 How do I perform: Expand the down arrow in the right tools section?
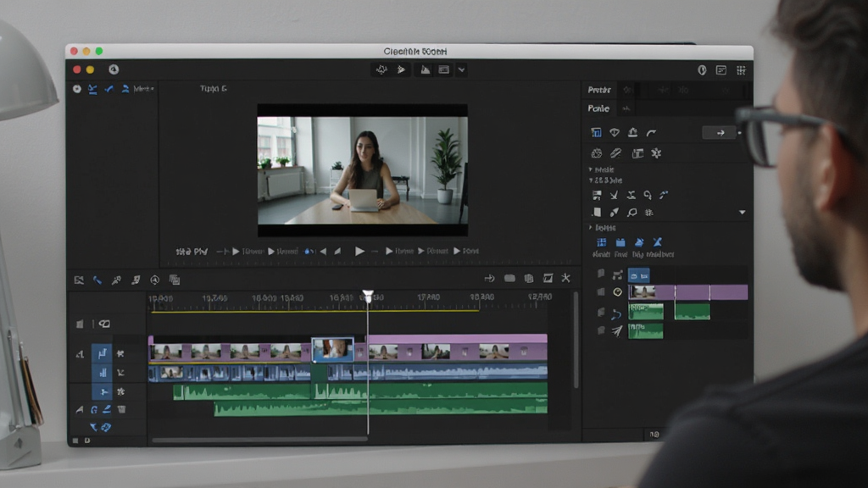pos(742,213)
